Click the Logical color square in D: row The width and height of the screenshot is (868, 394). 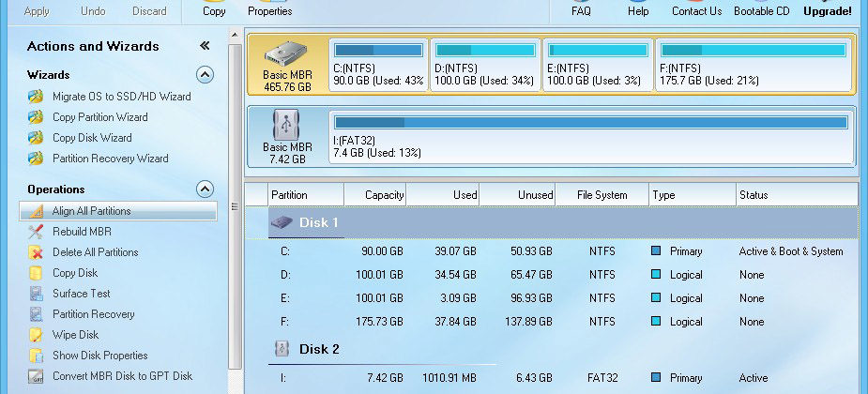point(657,274)
